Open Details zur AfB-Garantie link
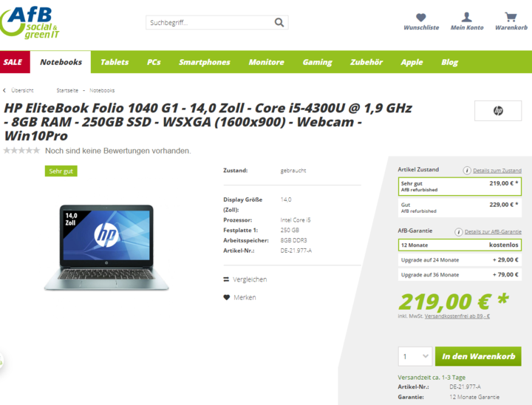532x405 pixels. (x=493, y=232)
